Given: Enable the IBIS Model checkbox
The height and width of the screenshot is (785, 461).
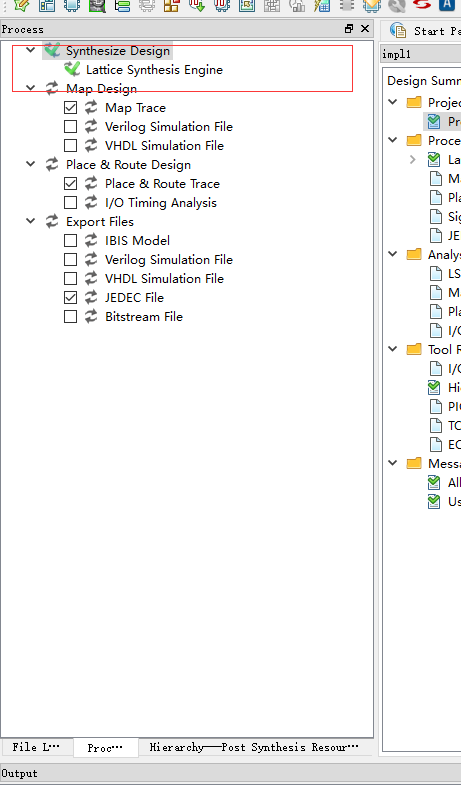Looking at the screenshot, I should coord(71,241).
